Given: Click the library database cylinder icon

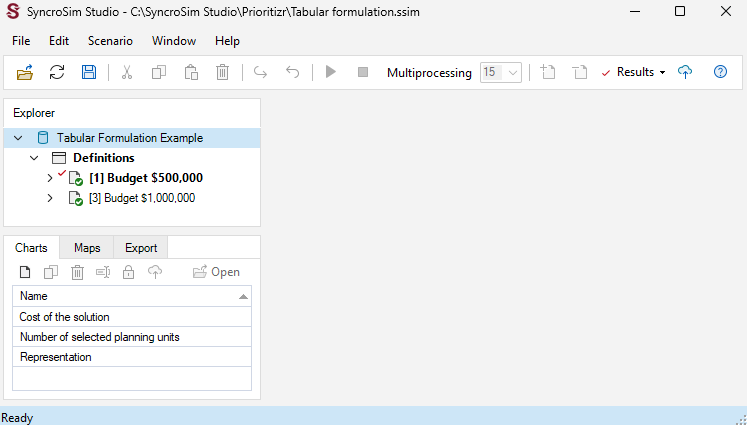Looking at the screenshot, I should click(x=43, y=138).
